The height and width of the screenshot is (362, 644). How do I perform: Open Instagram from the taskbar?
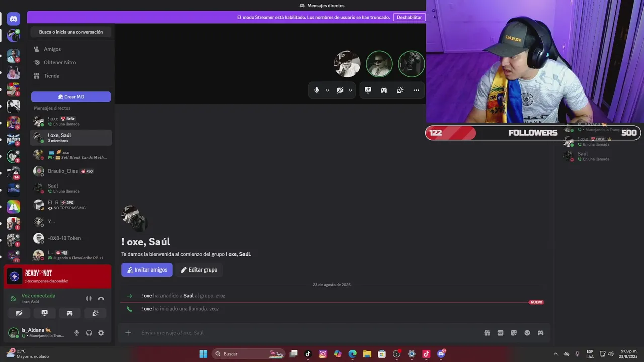[323, 354]
